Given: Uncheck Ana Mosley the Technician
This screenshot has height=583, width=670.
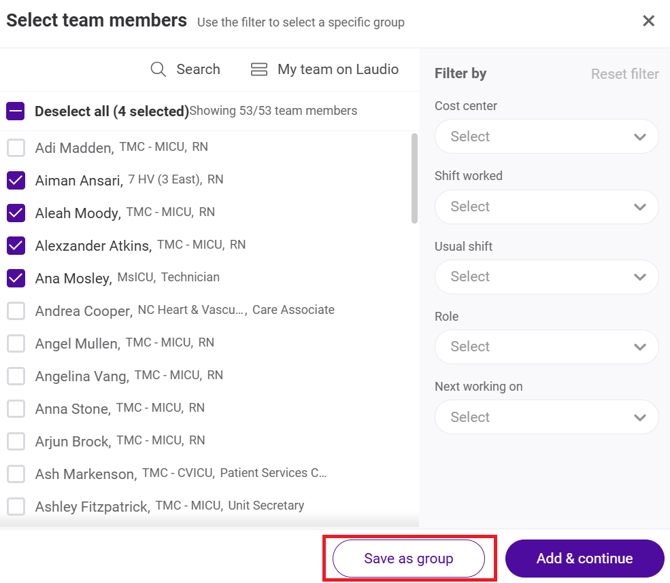Looking at the screenshot, I should coord(16,278).
